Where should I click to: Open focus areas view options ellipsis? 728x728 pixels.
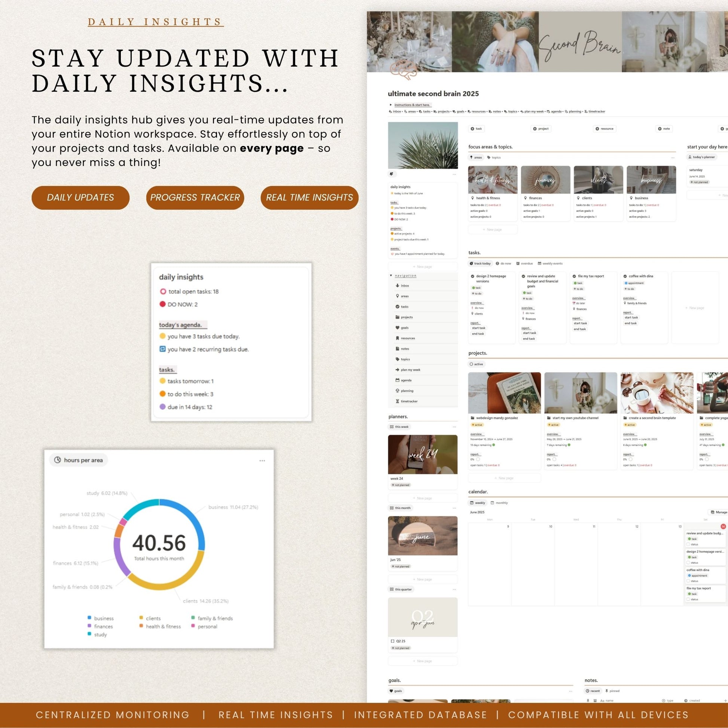point(673,157)
